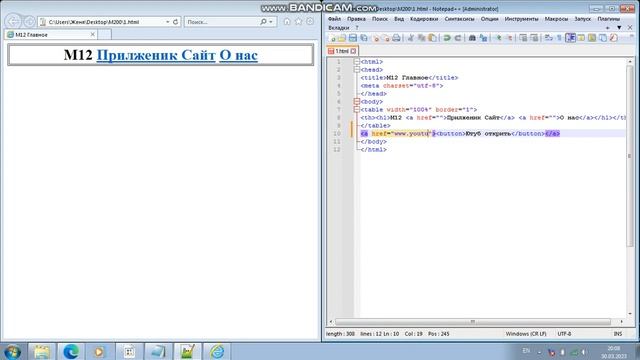This screenshot has height=360, width=640.
Task: Open the Вид menu
Action: pos(399,19)
